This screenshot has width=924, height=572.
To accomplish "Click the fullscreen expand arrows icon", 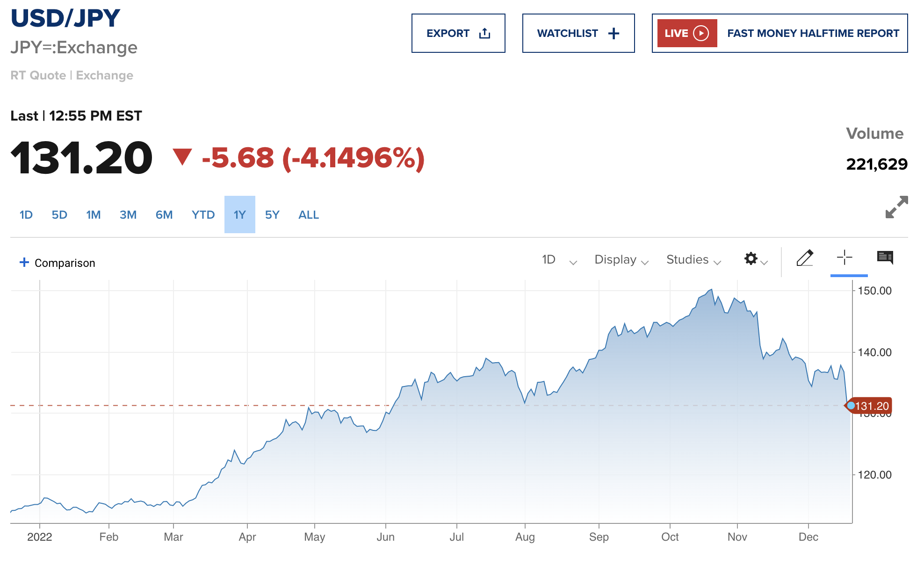I will 896,207.
